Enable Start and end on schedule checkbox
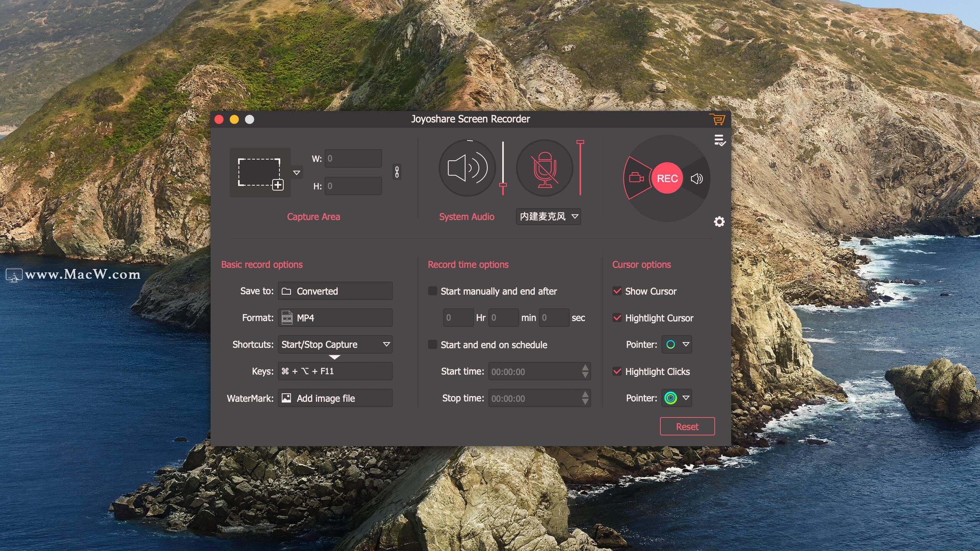Viewport: 980px width, 551px height. coord(432,344)
